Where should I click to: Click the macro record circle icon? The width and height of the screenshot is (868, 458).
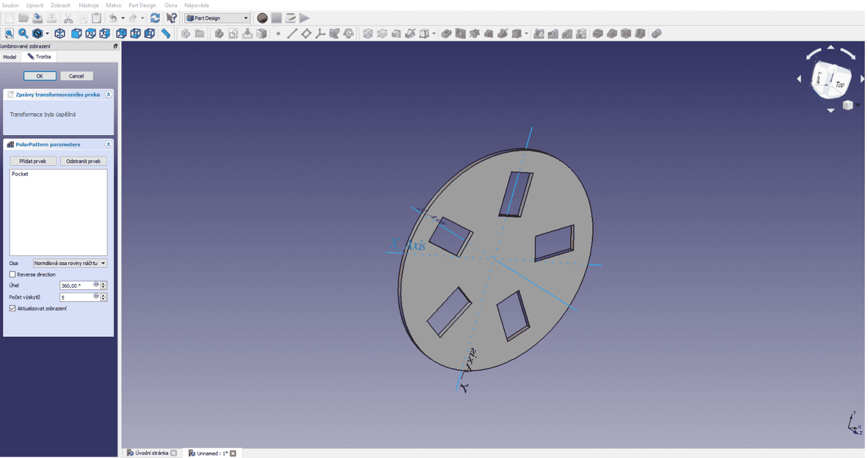263,18
